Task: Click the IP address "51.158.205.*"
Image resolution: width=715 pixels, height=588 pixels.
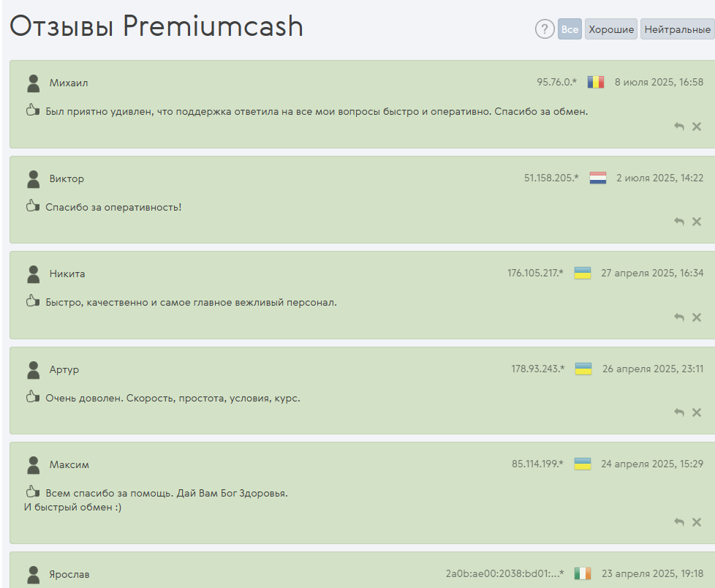Action: 551,178
